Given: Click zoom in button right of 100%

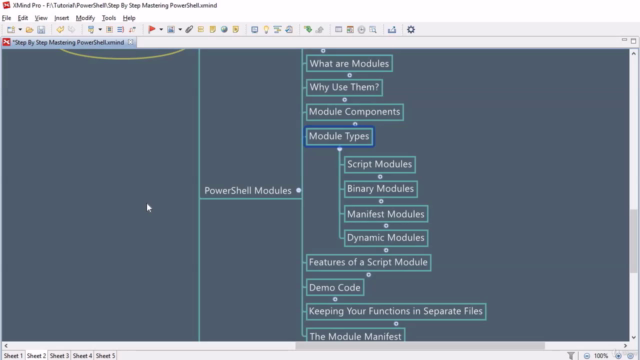Looking at the screenshot, I should point(618,356).
